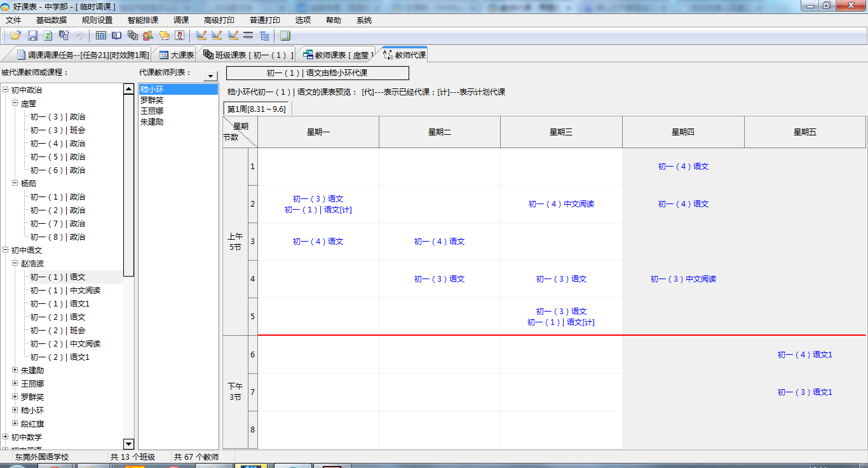The image size is (868, 468).
Task: Click the open book toolbar icon
Action: coord(117,36)
